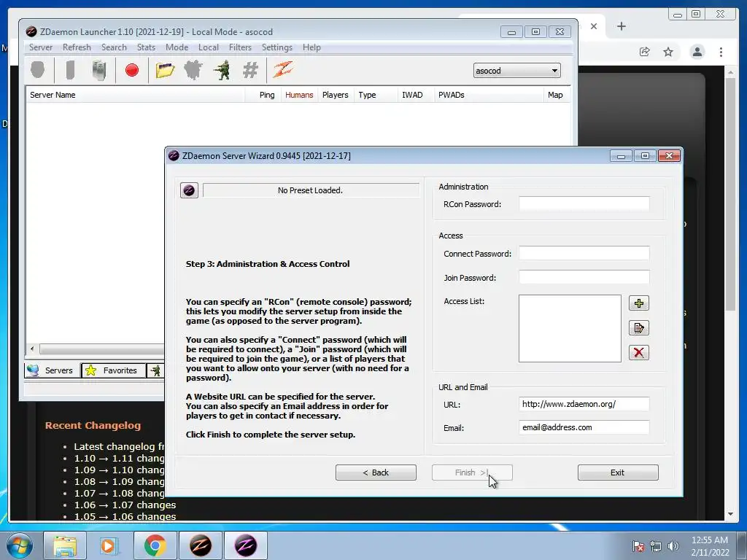Click the server tower icon in launcher toolbar

click(99, 70)
